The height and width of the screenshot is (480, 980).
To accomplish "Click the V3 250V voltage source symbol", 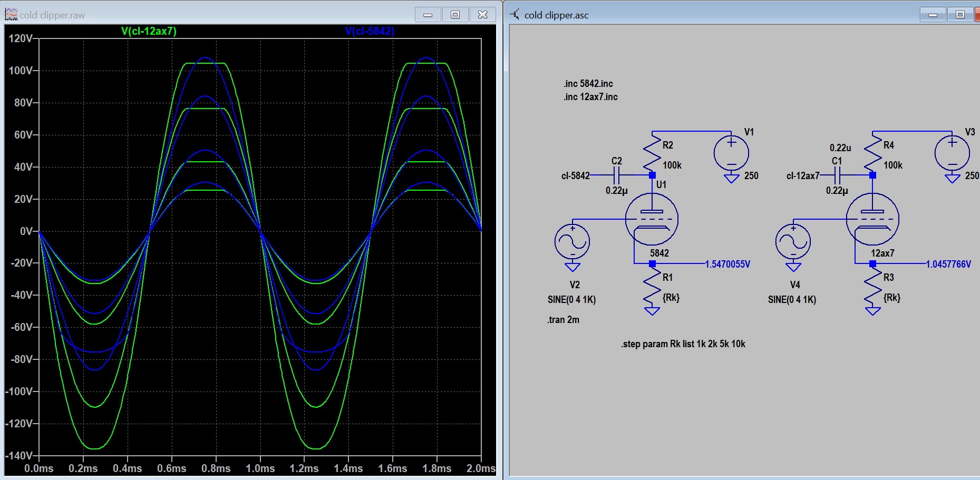I will 952,153.
